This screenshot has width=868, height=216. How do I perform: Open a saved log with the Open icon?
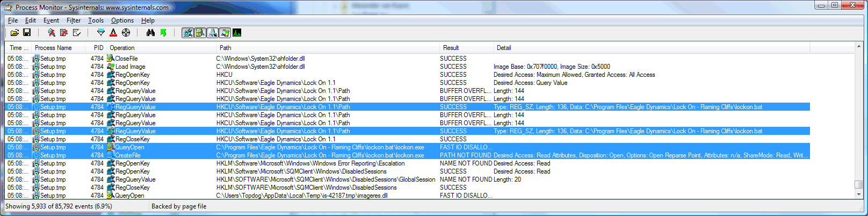tap(15, 33)
